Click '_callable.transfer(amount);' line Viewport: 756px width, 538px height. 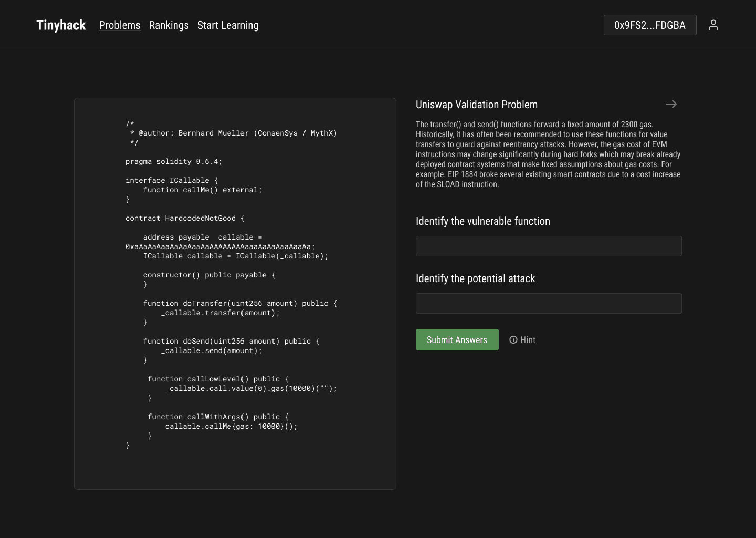pos(220,313)
